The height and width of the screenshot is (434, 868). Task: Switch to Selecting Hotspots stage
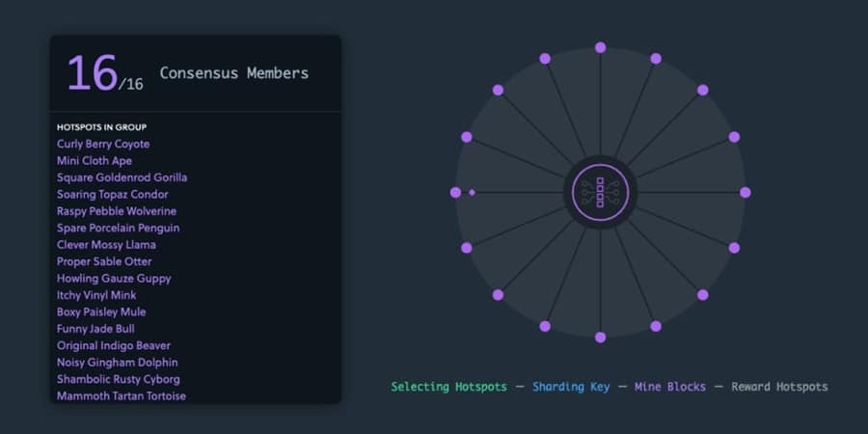click(x=448, y=387)
